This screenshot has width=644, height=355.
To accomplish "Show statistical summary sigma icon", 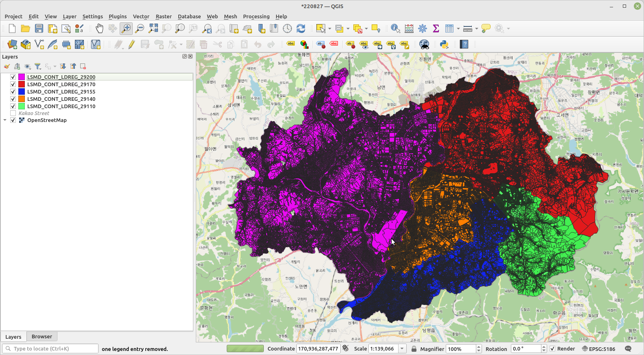I will (436, 28).
